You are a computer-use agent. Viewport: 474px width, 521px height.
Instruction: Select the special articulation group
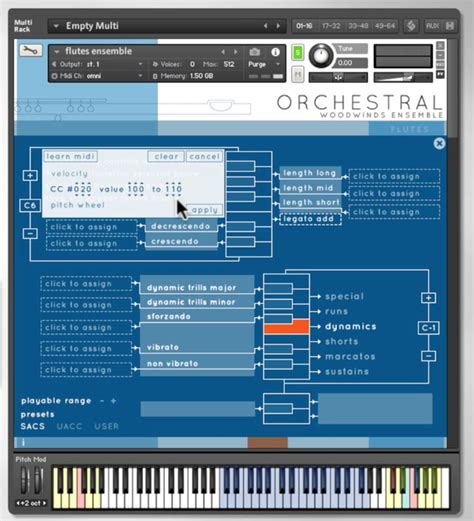(344, 296)
